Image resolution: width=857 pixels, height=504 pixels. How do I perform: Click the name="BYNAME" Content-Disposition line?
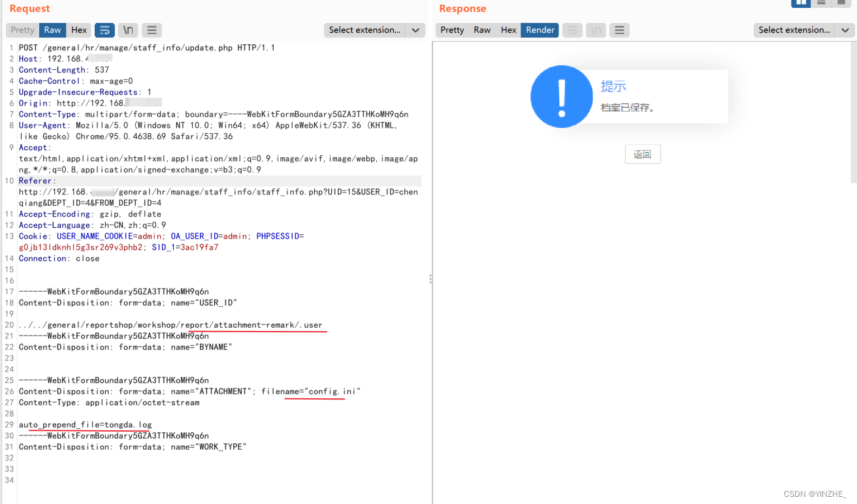tap(125, 347)
